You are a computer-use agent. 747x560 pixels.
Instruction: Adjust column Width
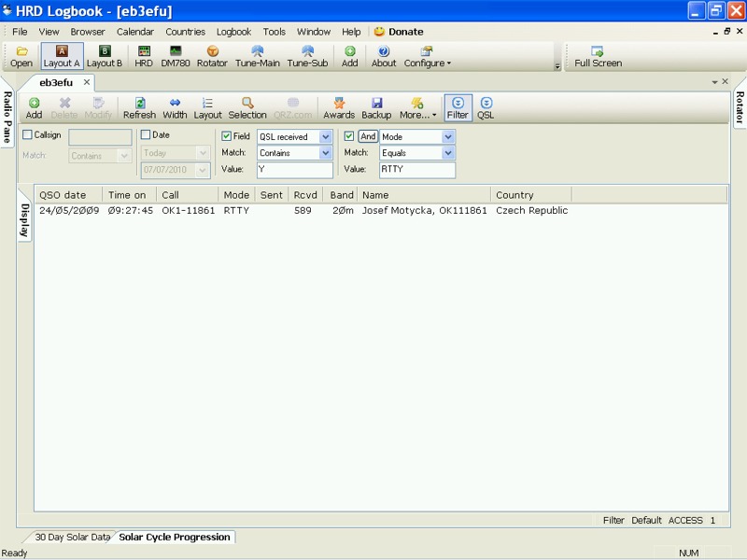[175, 108]
